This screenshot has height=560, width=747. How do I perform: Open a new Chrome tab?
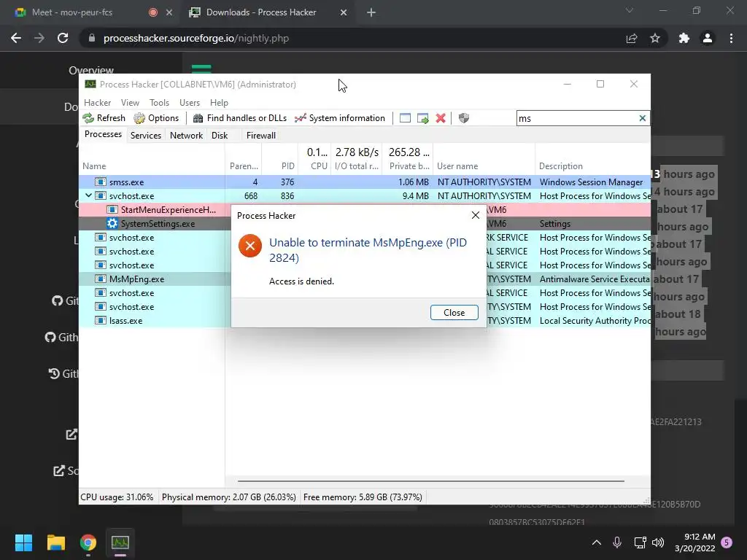pyautogui.click(x=371, y=12)
